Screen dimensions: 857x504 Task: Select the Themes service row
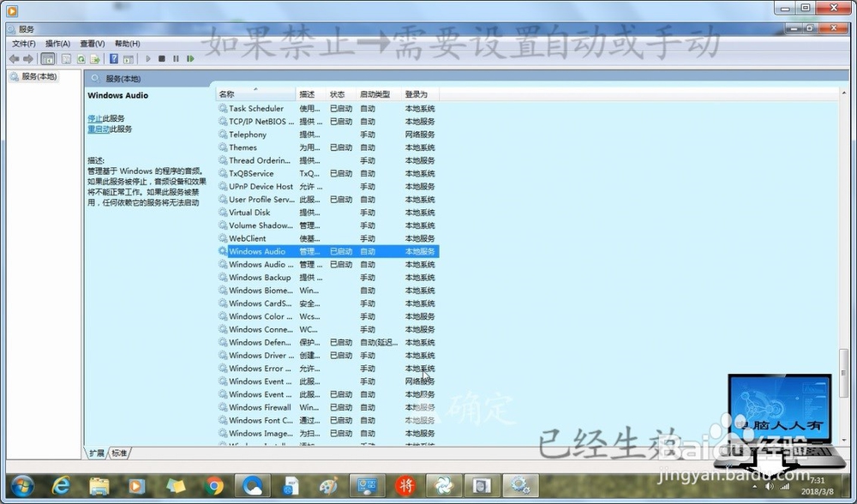tap(327, 147)
